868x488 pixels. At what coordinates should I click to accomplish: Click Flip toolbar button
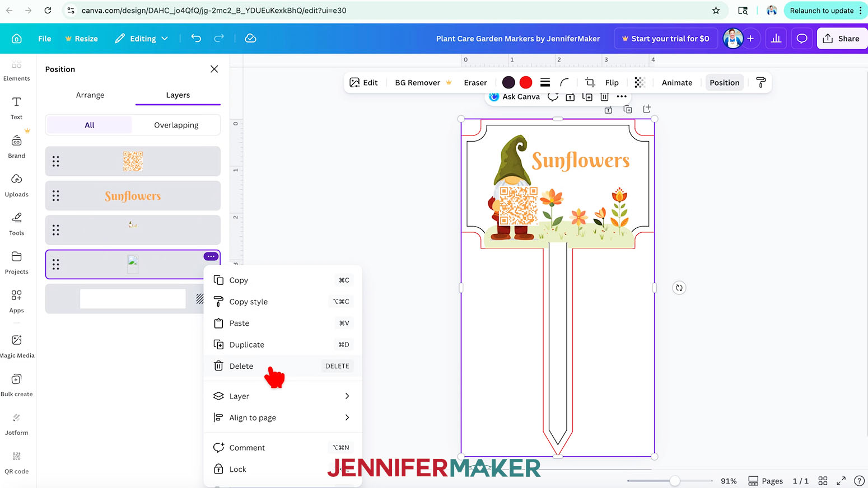coord(612,82)
